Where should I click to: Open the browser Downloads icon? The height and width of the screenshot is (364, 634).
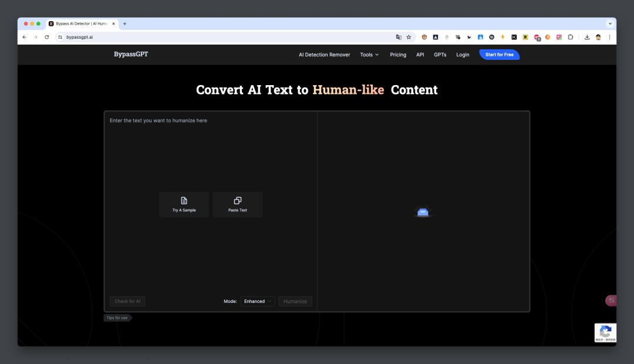(x=587, y=37)
